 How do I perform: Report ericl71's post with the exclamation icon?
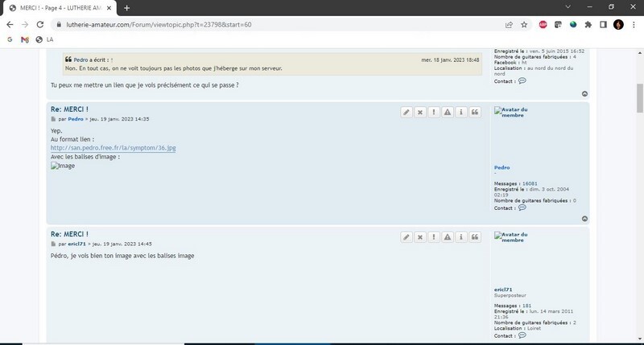click(x=434, y=236)
